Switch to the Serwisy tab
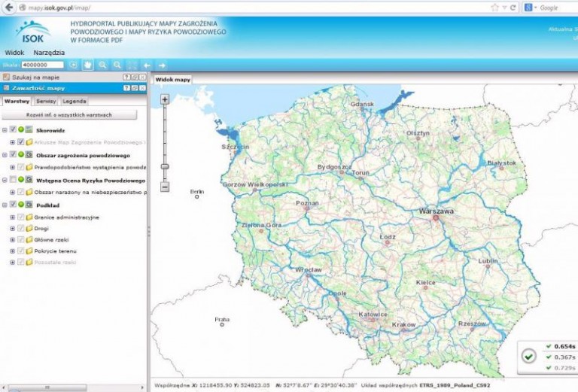Screen dimensions: 578x392 pyautogui.click(x=46, y=101)
